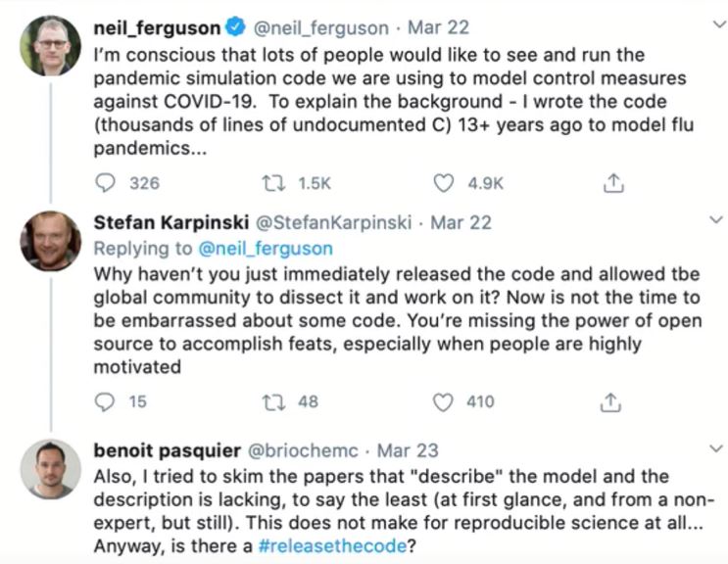This screenshot has width=728, height=564.
Task: Reply to neil_ferguson's tweet
Action: (x=107, y=183)
